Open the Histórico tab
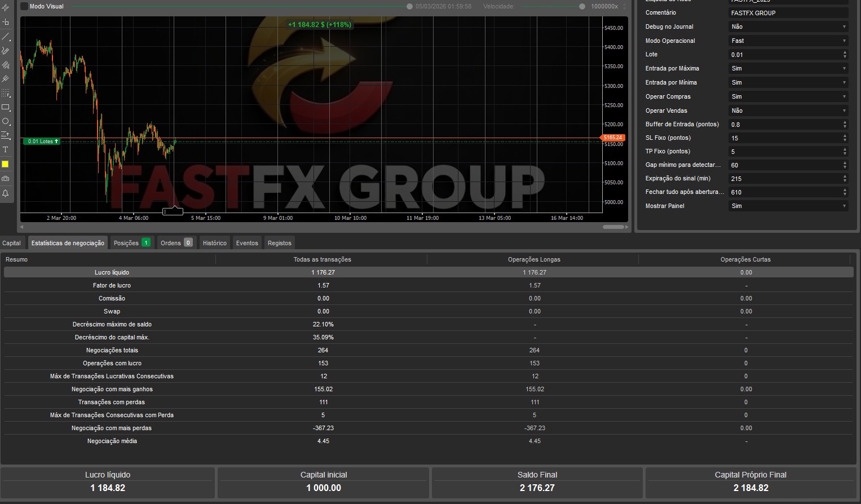The width and height of the screenshot is (861, 504). (x=214, y=242)
